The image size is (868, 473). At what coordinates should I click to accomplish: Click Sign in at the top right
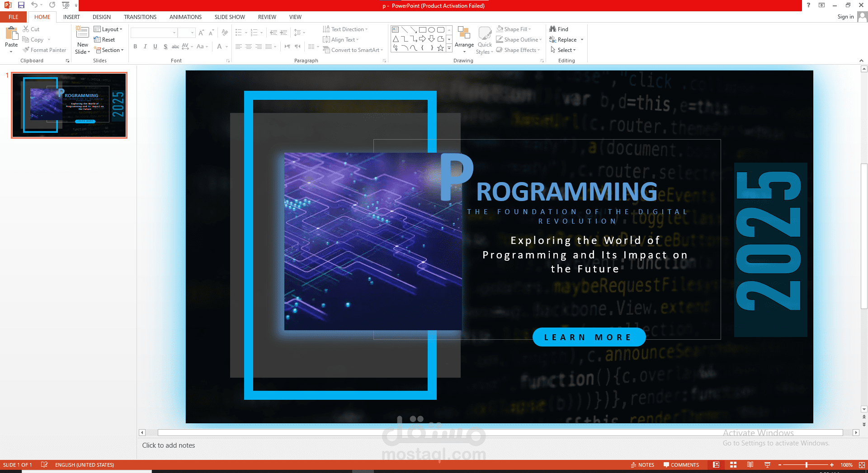(845, 17)
